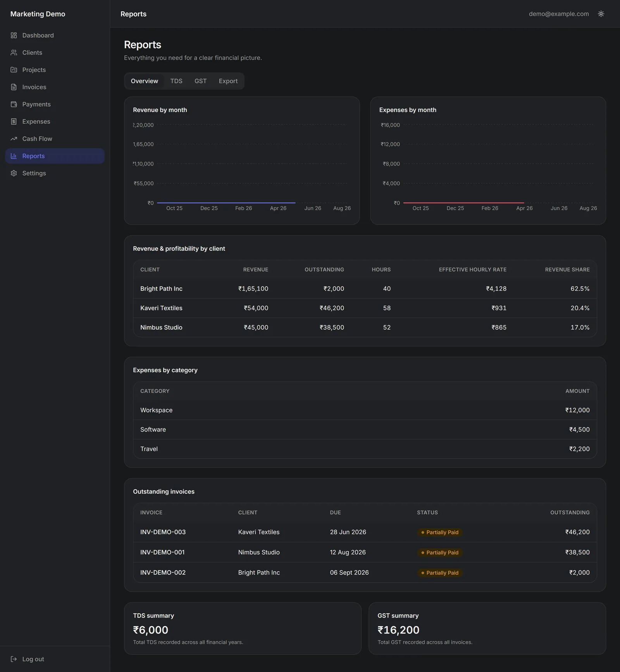Viewport: 620px width, 672px height.
Task: Click the Invoices document icon in the sidebar
Action: pos(14,87)
